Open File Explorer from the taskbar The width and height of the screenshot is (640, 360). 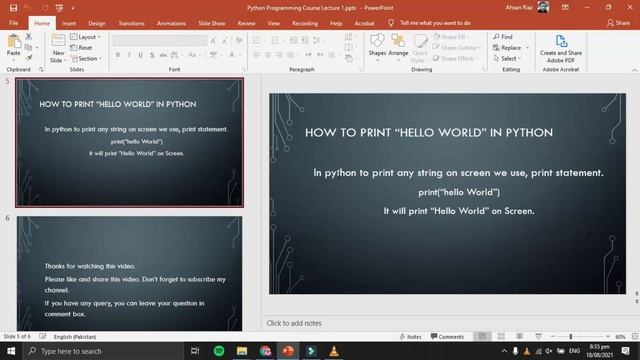click(x=242, y=351)
